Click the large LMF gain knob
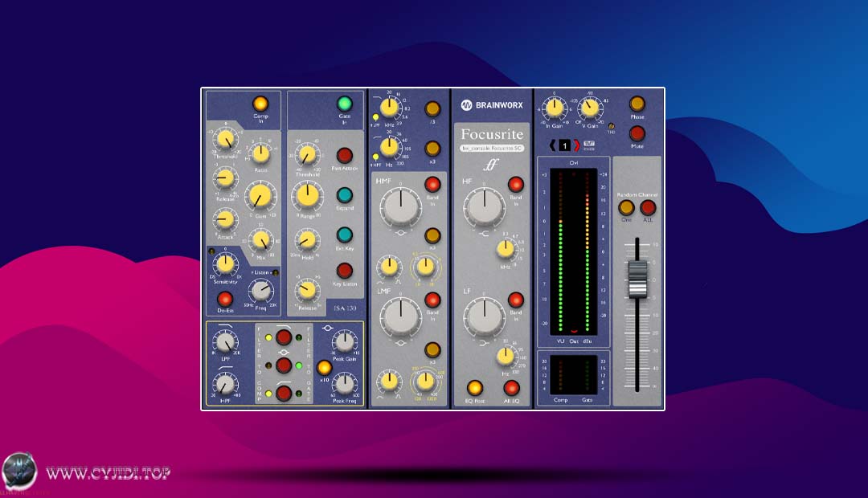This screenshot has width=868, height=498. point(400,316)
